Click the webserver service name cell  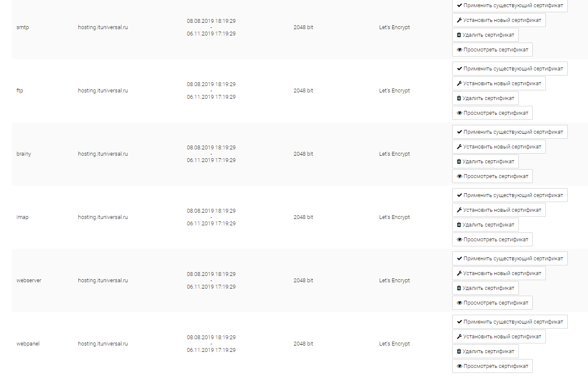tap(29, 281)
